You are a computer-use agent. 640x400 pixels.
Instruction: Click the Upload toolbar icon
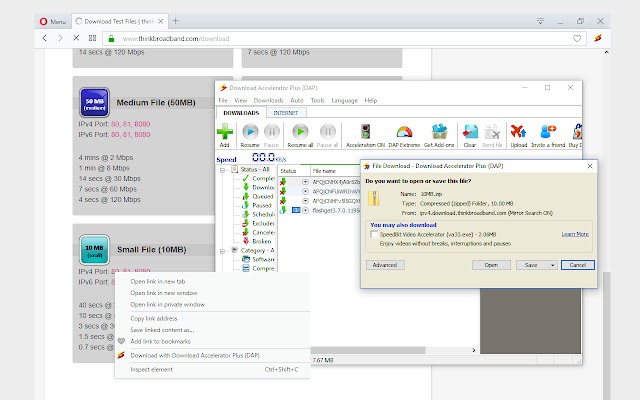[518, 131]
